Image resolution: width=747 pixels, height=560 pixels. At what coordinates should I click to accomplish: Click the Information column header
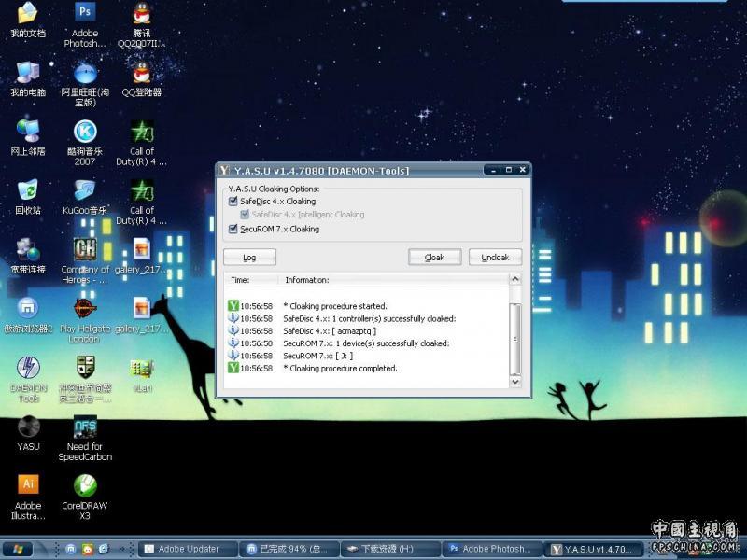pos(393,280)
